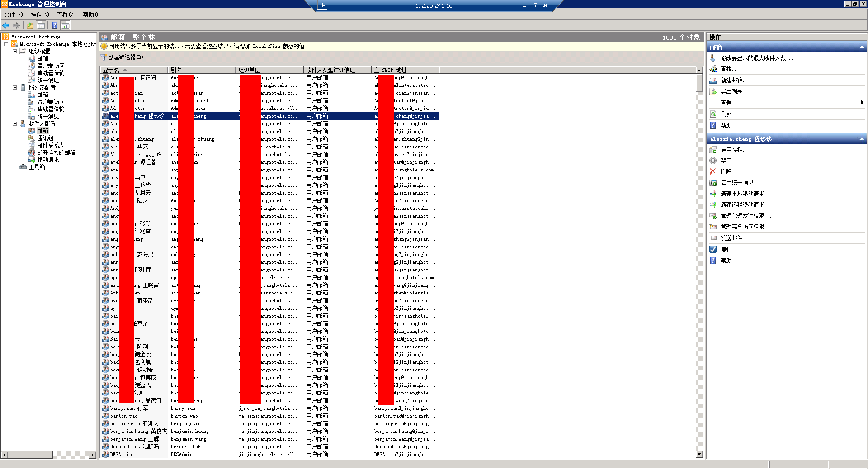Select the beijingasia mailbox row
Viewport: 868px width, 470px height.
click(270, 423)
